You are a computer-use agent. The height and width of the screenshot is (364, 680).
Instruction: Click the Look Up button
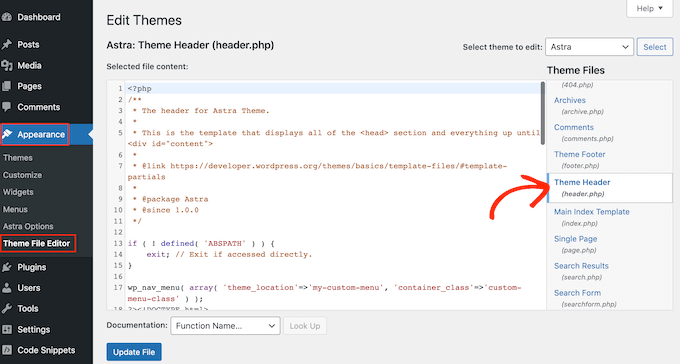pyautogui.click(x=305, y=326)
